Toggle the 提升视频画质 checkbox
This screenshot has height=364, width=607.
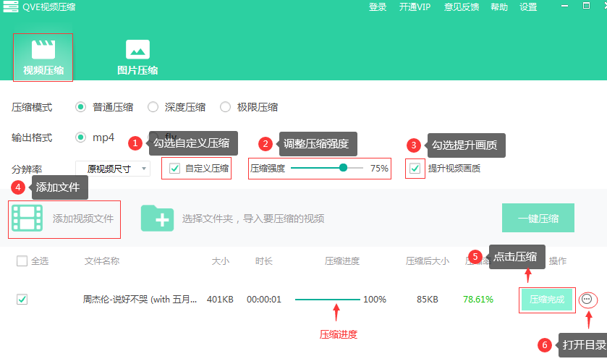click(x=415, y=169)
